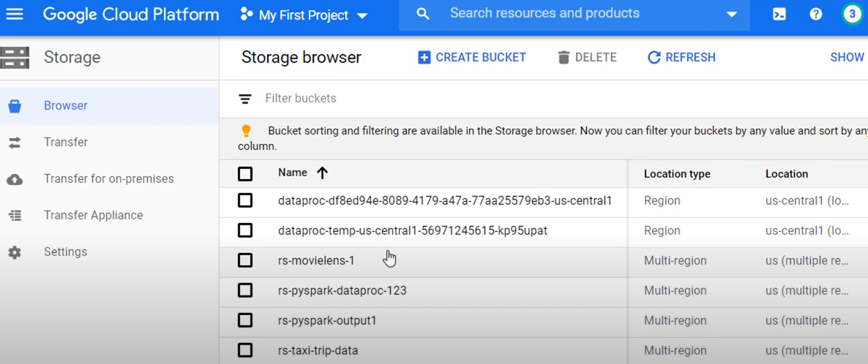Click the Name column header
Viewport: 868px width, 364px height.
[292, 172]
